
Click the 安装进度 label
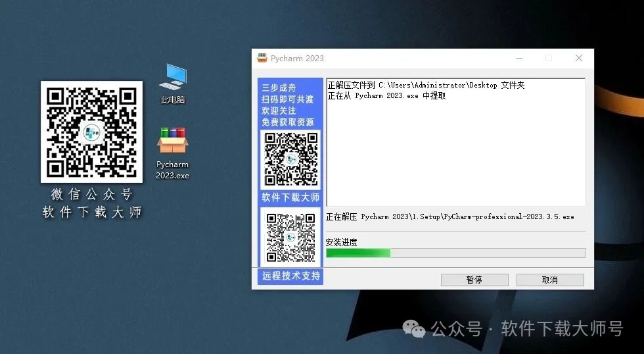coord(341,242)
